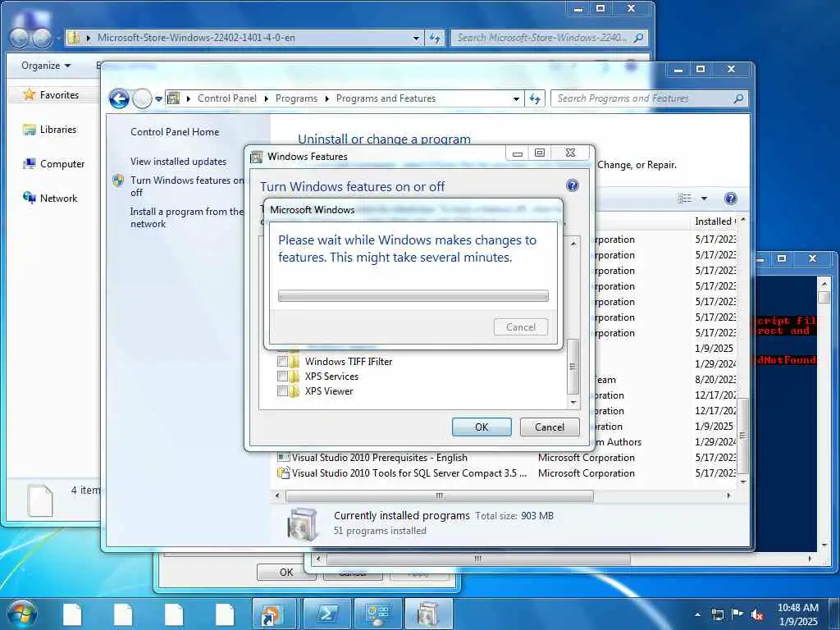Open the view options dropdown arrow

click(704, 199)
